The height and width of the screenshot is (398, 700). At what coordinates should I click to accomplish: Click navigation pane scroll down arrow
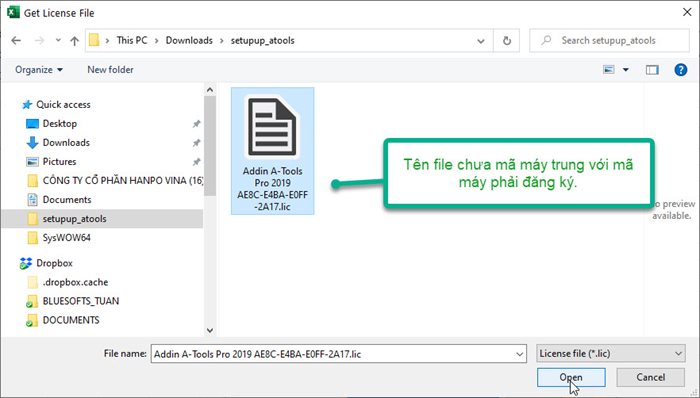pos(210,331)
